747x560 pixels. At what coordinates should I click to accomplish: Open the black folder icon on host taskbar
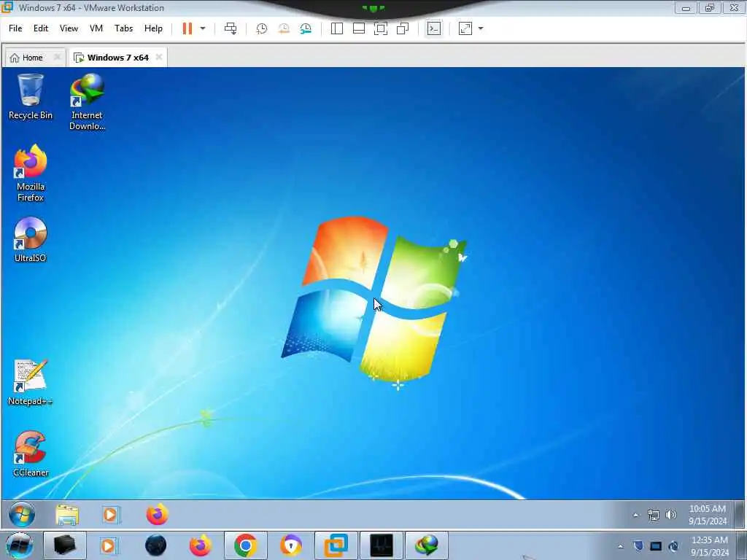point(65,545)
